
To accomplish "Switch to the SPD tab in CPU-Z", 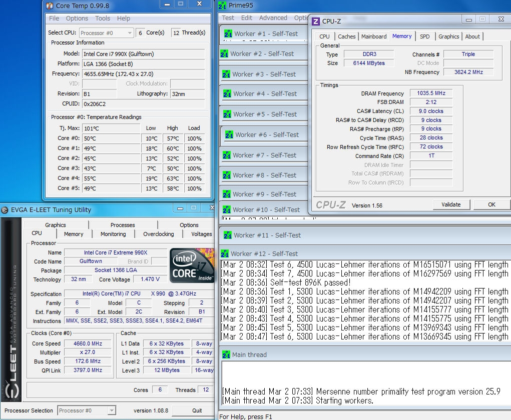I will click(x=424, y=36).
